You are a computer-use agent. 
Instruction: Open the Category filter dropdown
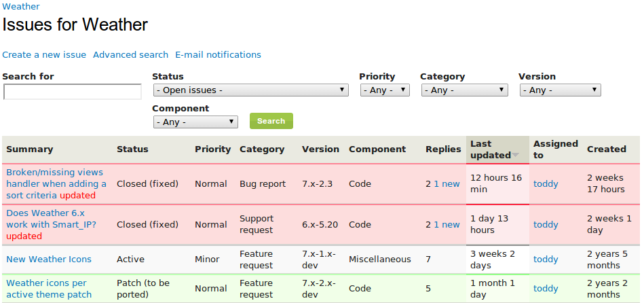tap(465, 90)
